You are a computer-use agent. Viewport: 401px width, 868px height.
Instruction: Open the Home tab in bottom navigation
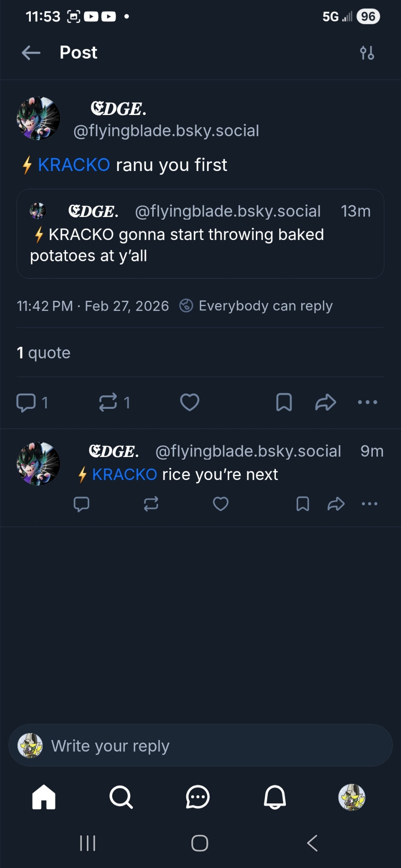(x=44, y=797)
